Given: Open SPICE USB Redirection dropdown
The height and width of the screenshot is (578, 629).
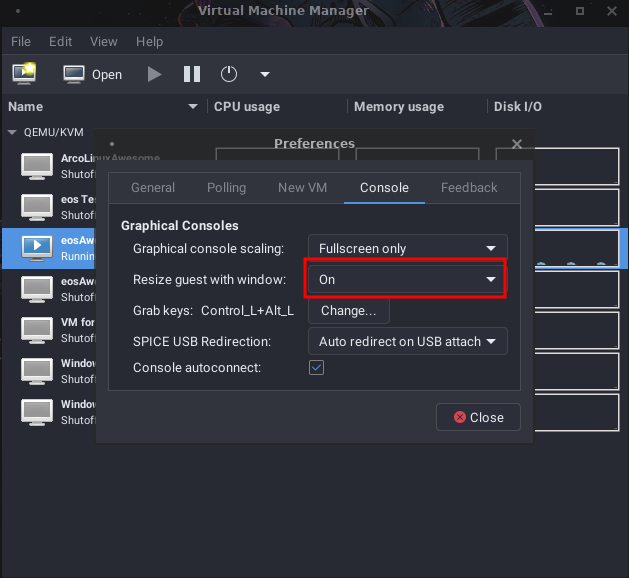Looking at the screenshot, I should (407, 341).
